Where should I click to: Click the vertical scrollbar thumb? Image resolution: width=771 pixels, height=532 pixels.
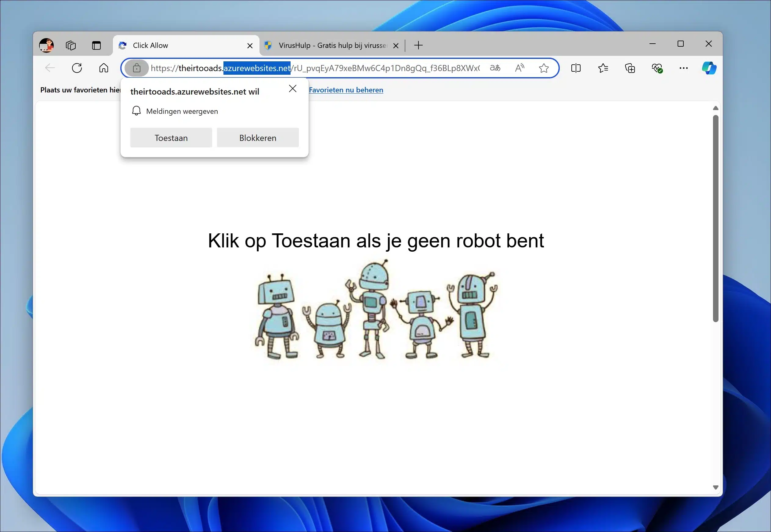[715, 219]
